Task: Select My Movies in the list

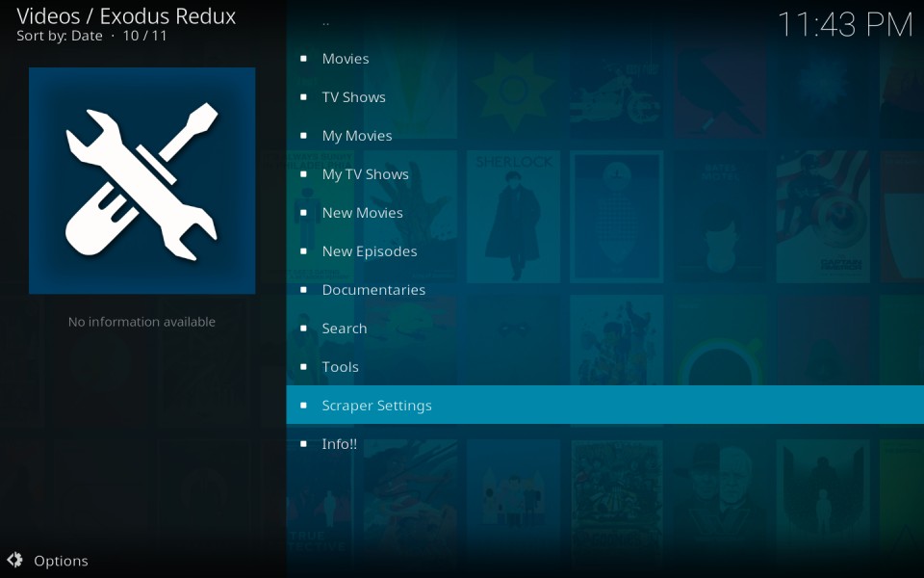Action: pyautogui.click(x=604, y=136)
